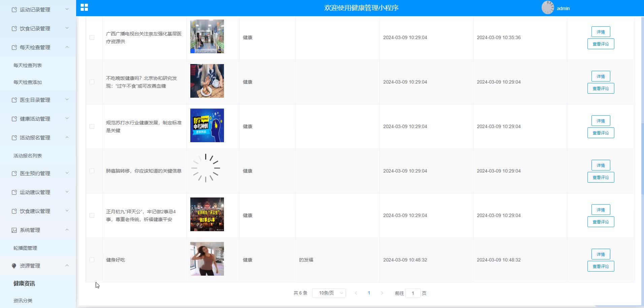Click the 医生目录管理 menu icon
644x308 pixels.
(x=14, y=100)
